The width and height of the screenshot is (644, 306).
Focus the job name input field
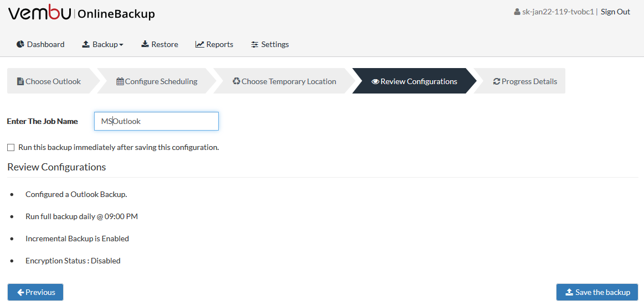[156, 121]
